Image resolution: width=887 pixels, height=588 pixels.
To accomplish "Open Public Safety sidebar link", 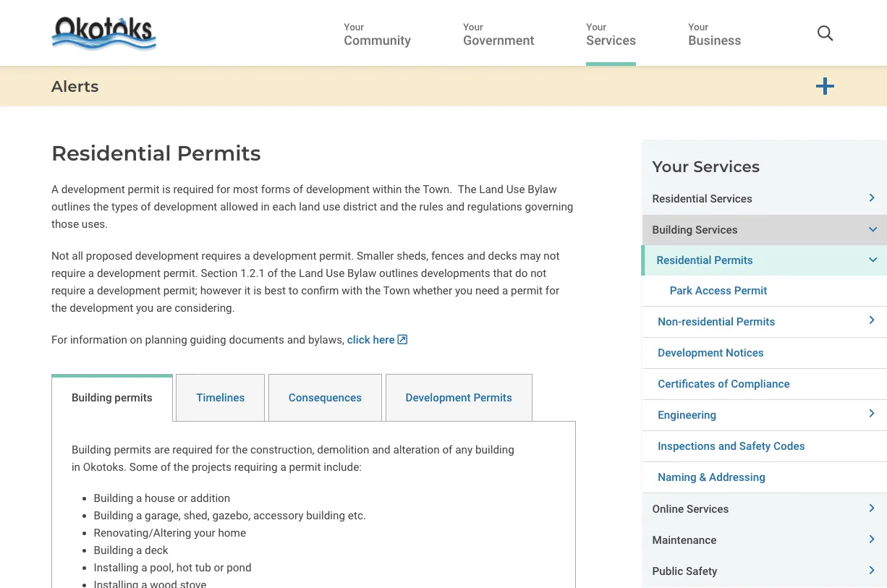I will [x=684, y=571].
